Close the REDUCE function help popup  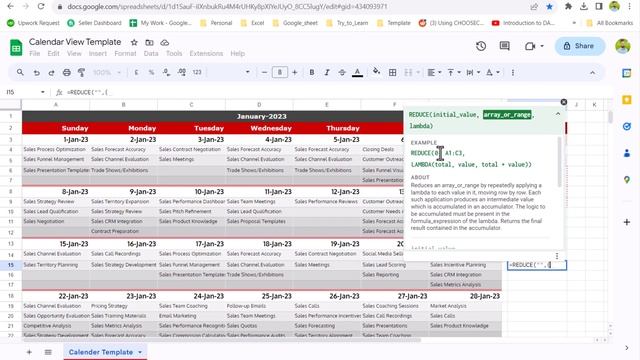pos(564,102)
